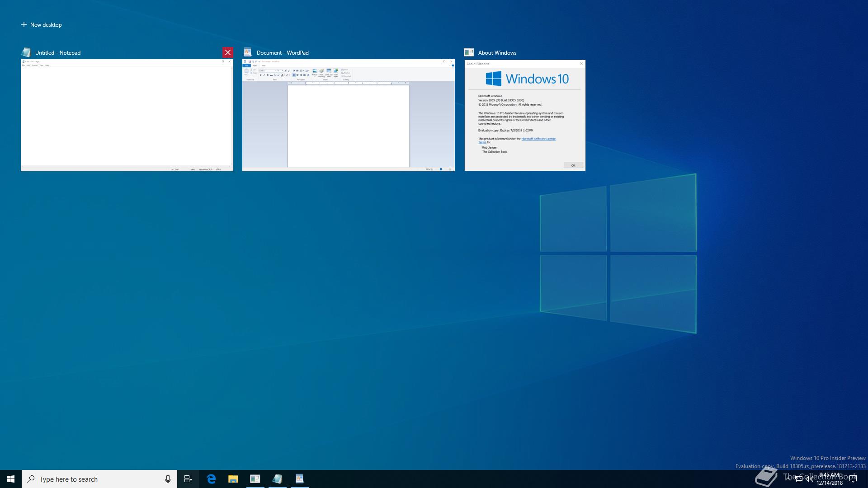Click the WordPad icon beside the Document title

pos(247,52)
